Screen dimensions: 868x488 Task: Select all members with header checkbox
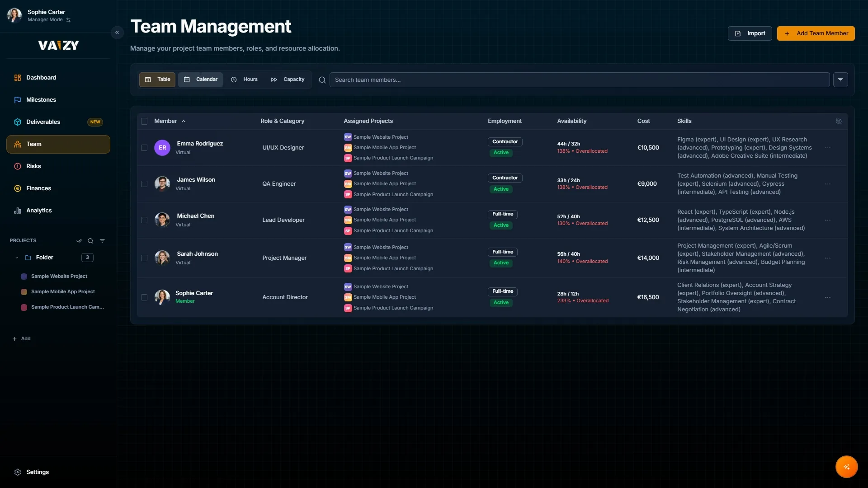pos(144,121)
